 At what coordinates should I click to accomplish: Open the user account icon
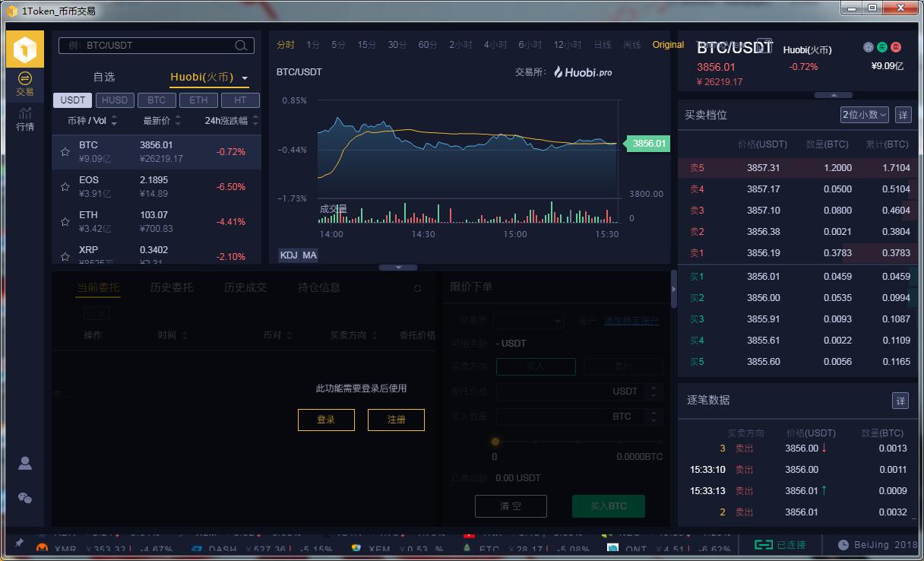click(x=25, y=463)
